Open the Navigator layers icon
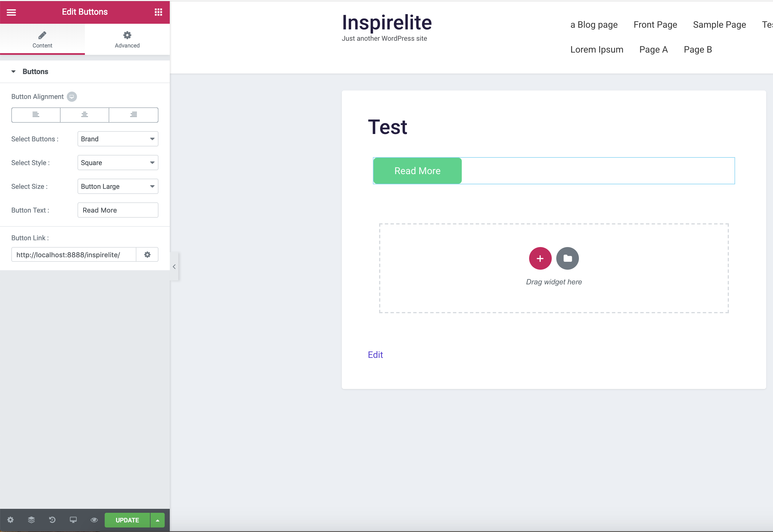 (31, 520)
